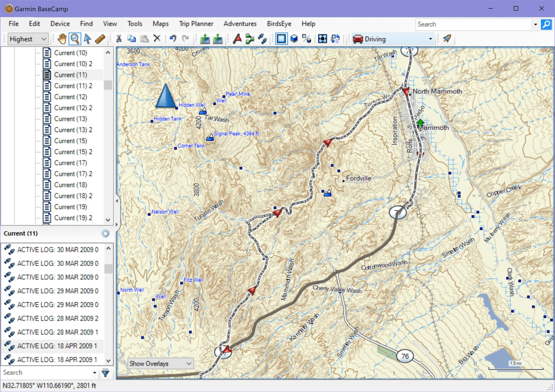Click the top Search input field
The image size is (555, 392).
pyautogui.click(x=474, y=25)
